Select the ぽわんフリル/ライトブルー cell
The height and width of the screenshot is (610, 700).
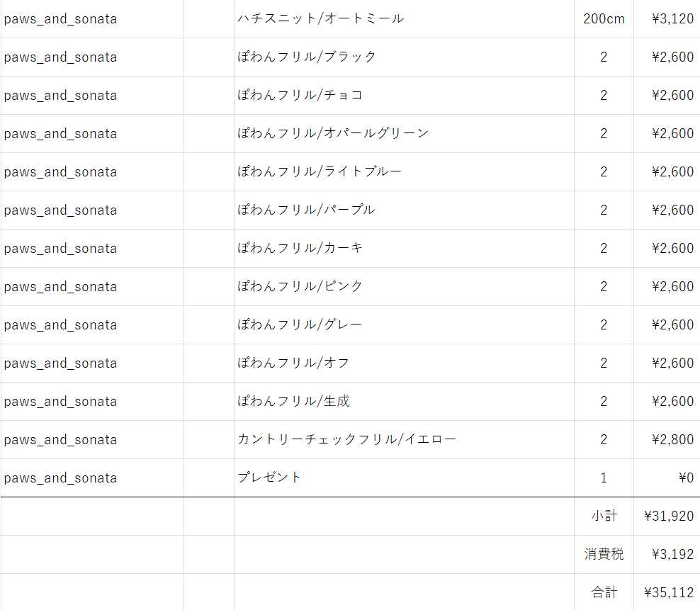click(x=404, y=172)
